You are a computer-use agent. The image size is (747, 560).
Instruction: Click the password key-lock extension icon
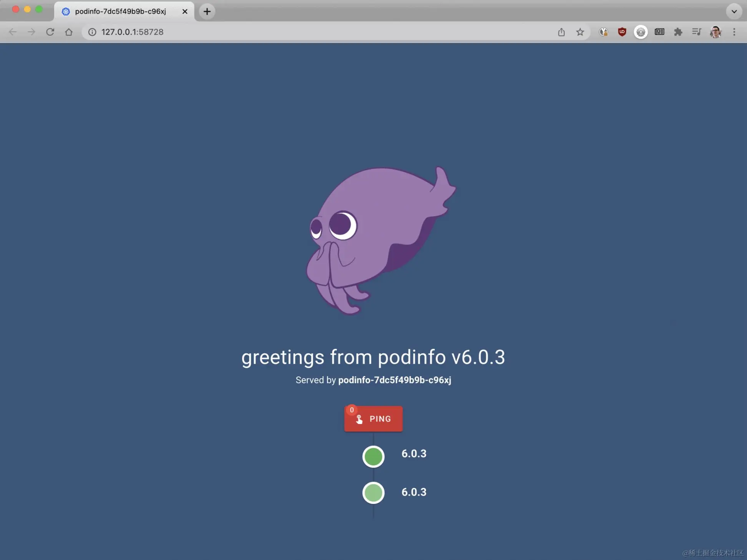(x=603, y=32)
